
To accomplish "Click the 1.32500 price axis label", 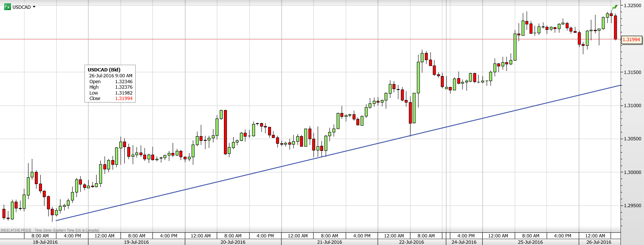I will [x=632, y=6].
